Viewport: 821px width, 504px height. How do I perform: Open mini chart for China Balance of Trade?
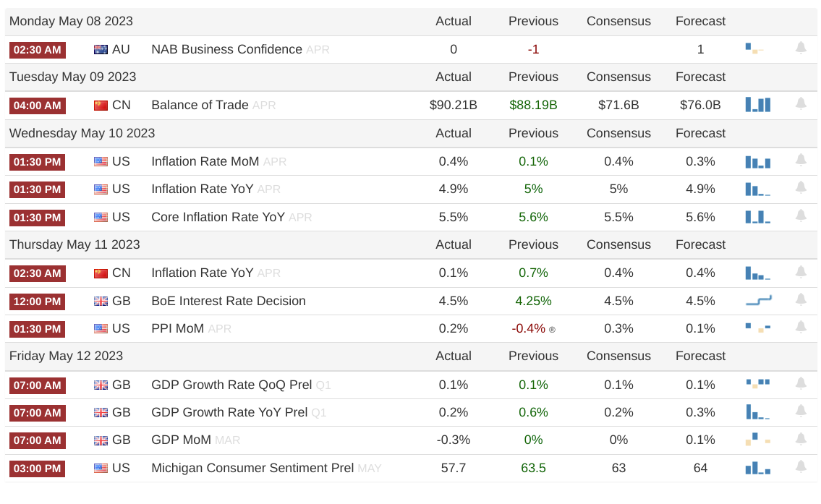757,105
